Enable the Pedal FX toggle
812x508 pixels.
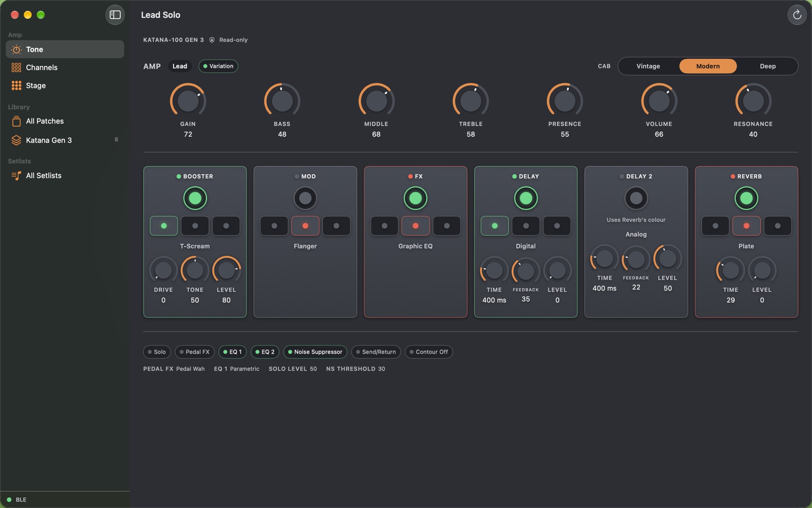195,352
